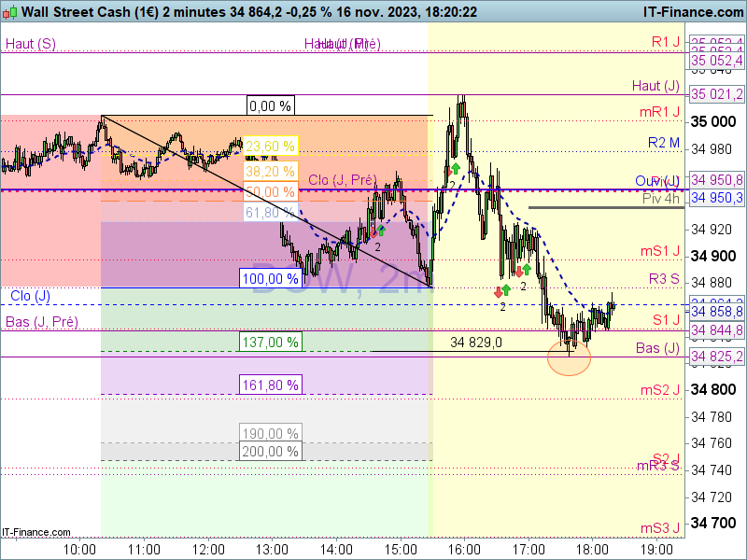Select the 'Wall Street Cash (1€)' title text
This screenshot has width=747, height=560.
[90, 12]
